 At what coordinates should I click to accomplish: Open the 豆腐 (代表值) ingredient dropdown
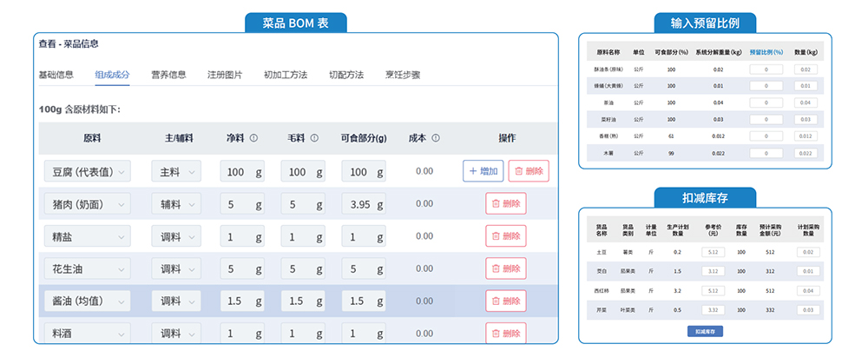87,171
